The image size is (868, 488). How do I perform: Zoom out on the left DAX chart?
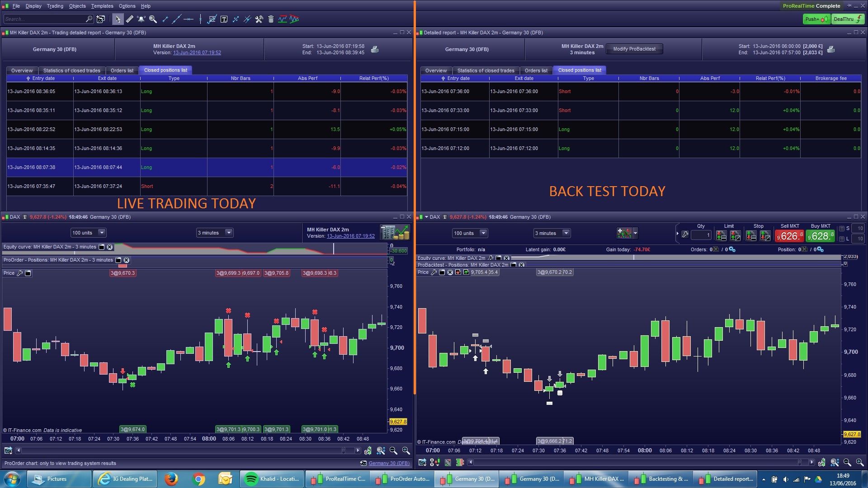pos(393,450)
